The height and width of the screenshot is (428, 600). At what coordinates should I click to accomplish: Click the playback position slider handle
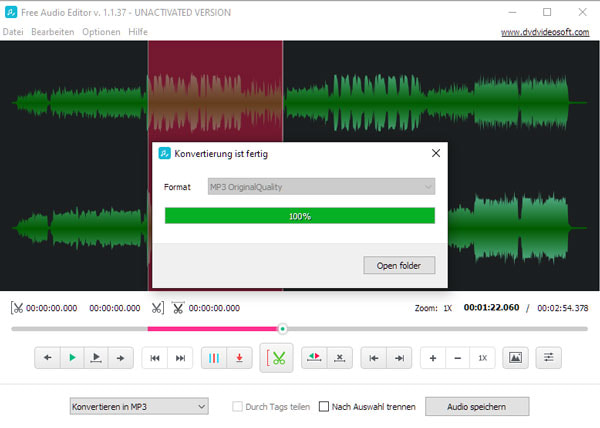(x=282, y=328)
